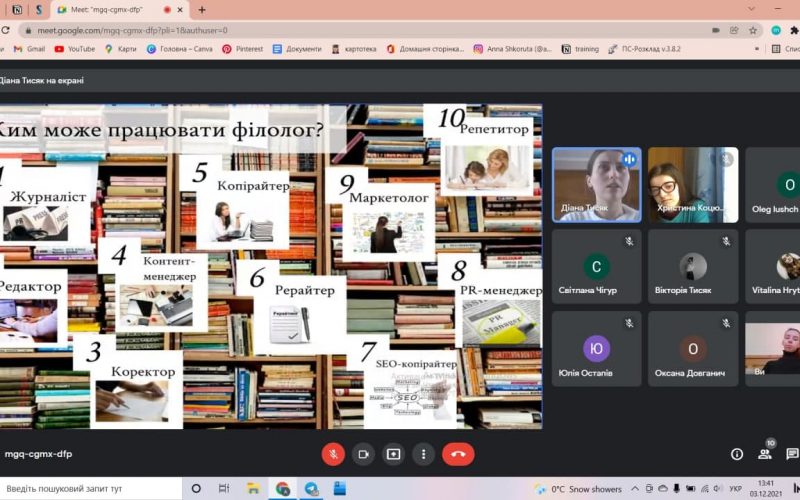Open the YouTube bookmark

pyautogui.click(x=74, y=48)
